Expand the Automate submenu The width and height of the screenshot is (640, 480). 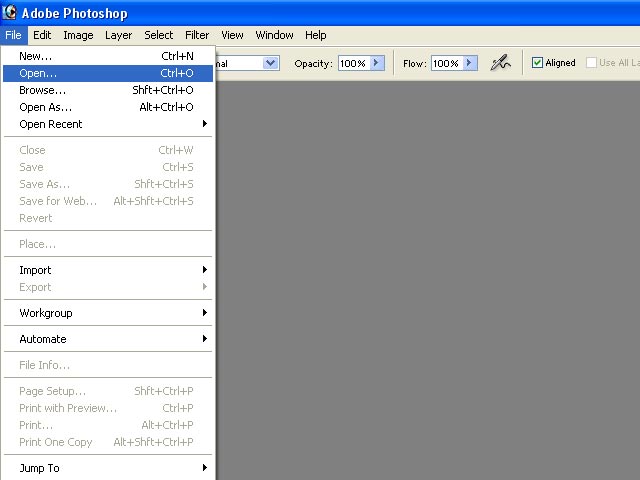(108, 339)
